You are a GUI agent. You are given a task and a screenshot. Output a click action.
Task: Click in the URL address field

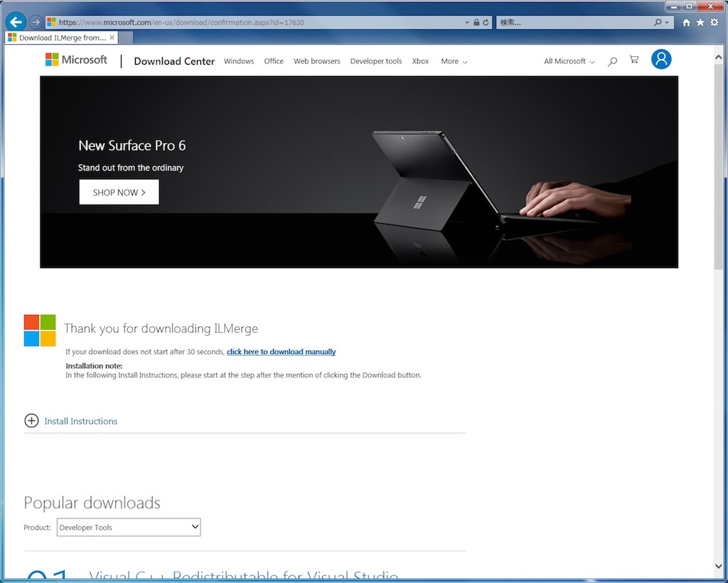coord(260,22)
